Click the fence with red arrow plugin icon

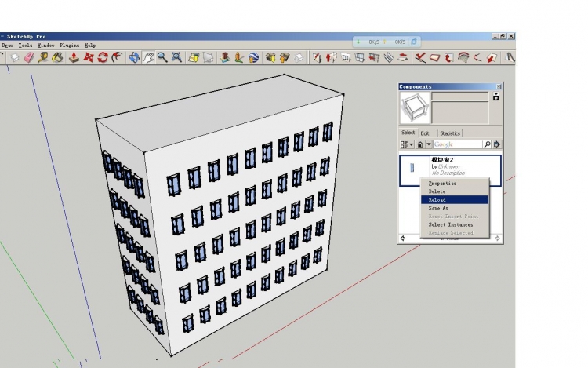point(374,57)
